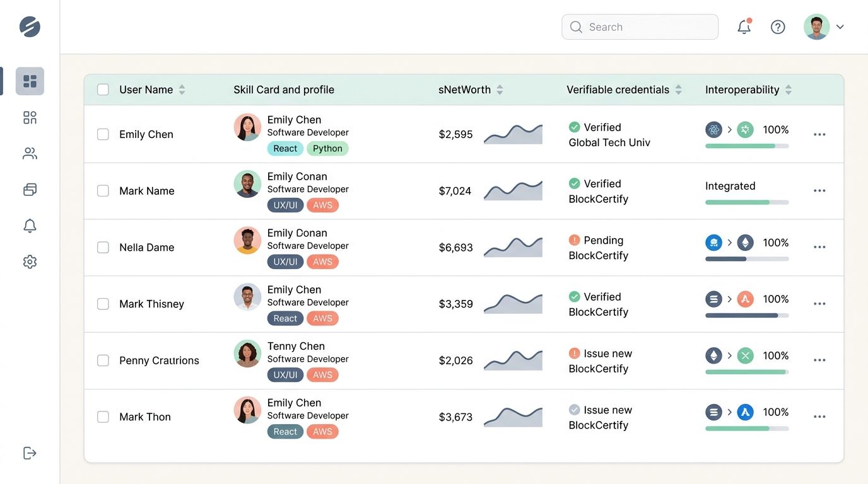This screenshot has width=868, height=484.
Task: Open more options for Emily Chen row
Action: 819,134
